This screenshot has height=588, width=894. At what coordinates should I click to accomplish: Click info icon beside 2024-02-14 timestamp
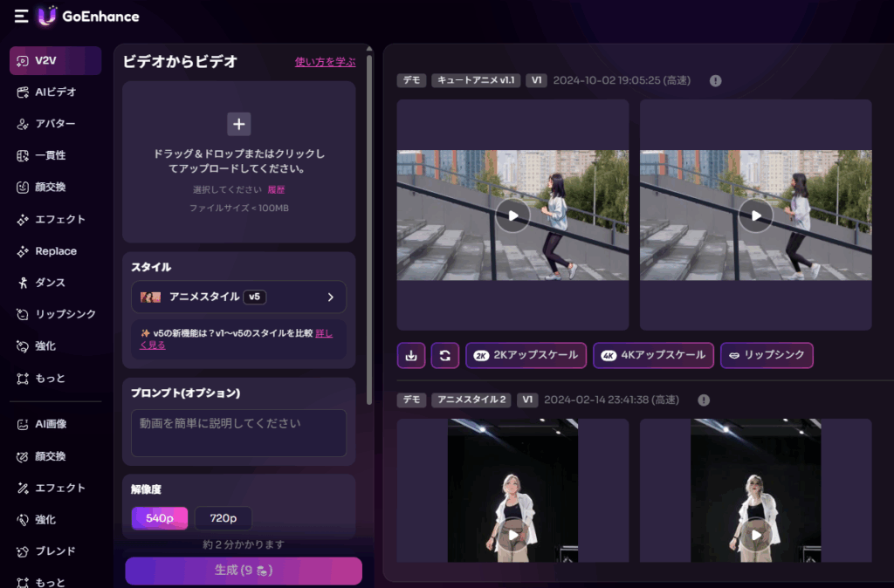(704, 400)
